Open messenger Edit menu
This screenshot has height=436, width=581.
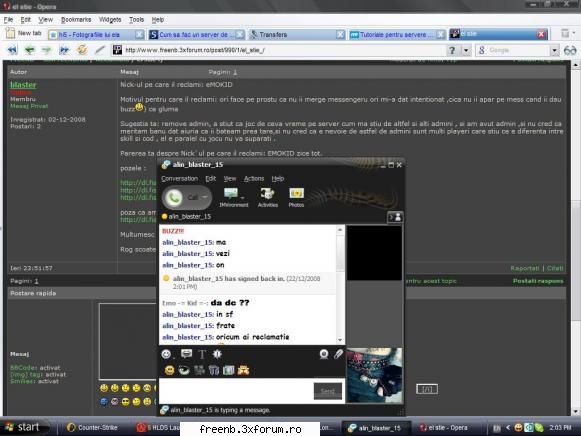(210, 179)
